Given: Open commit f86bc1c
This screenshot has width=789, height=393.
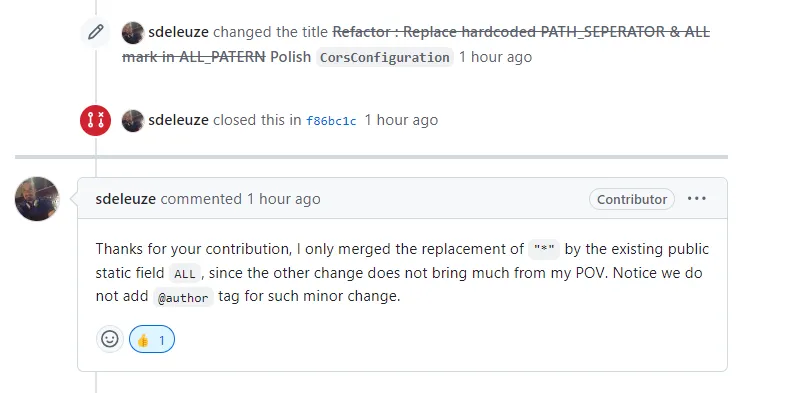Looking at the screenshot, I should point(331,121).
